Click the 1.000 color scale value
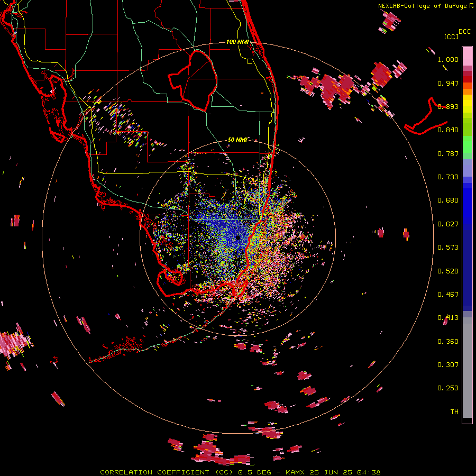 tap(448, 59)
